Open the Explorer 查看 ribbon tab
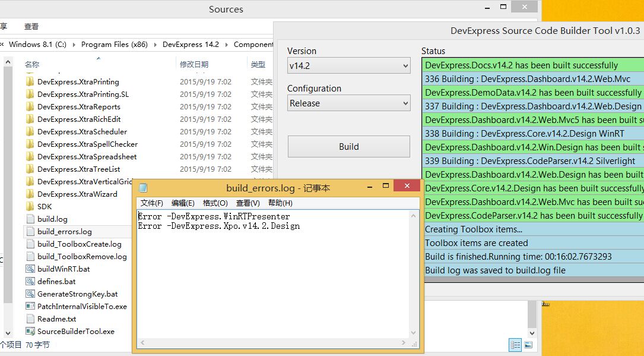This screenshot has height=356, width=644. [31, 27]
